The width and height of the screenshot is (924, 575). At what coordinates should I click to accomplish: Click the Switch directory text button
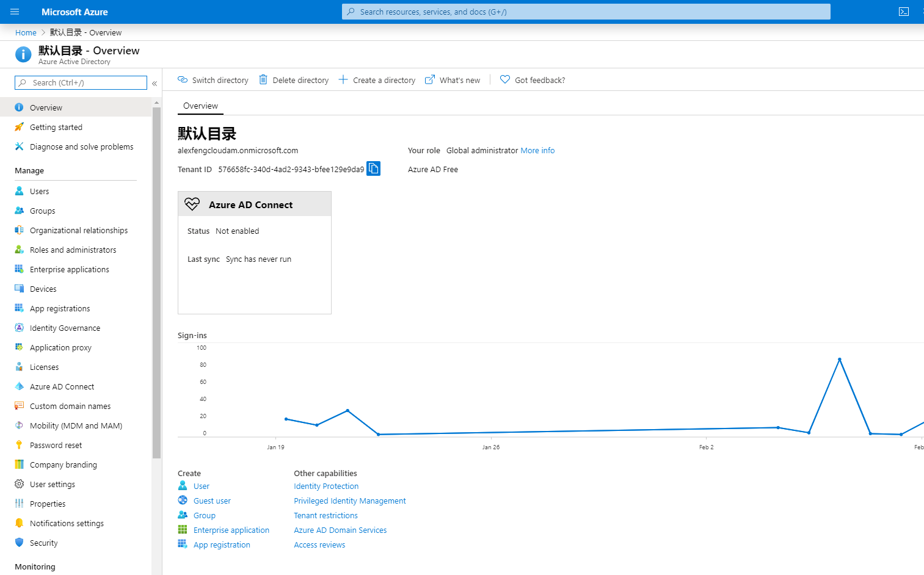220,80
